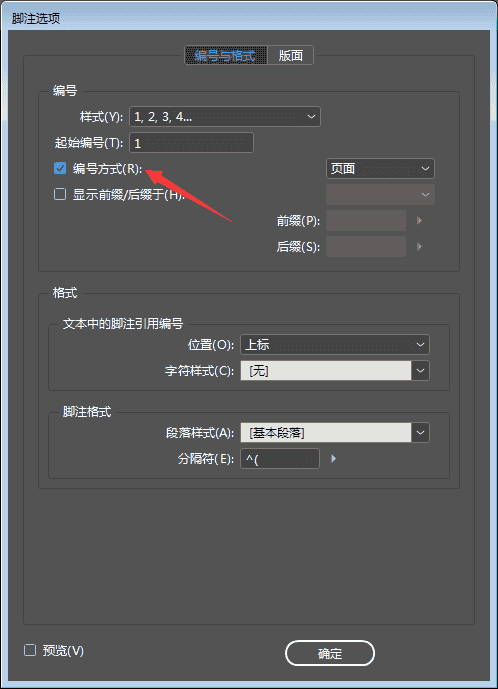The height and width of the screenshot is (689, 498).
Task: Open the disabled prefix/suffix display dropdown
Action: [x=380, y=195]
